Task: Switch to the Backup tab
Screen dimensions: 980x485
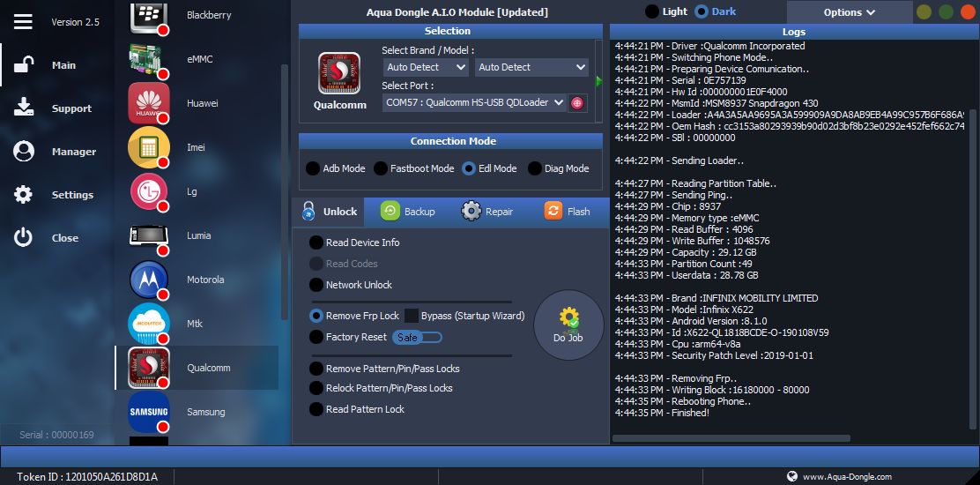Action: 408,212
